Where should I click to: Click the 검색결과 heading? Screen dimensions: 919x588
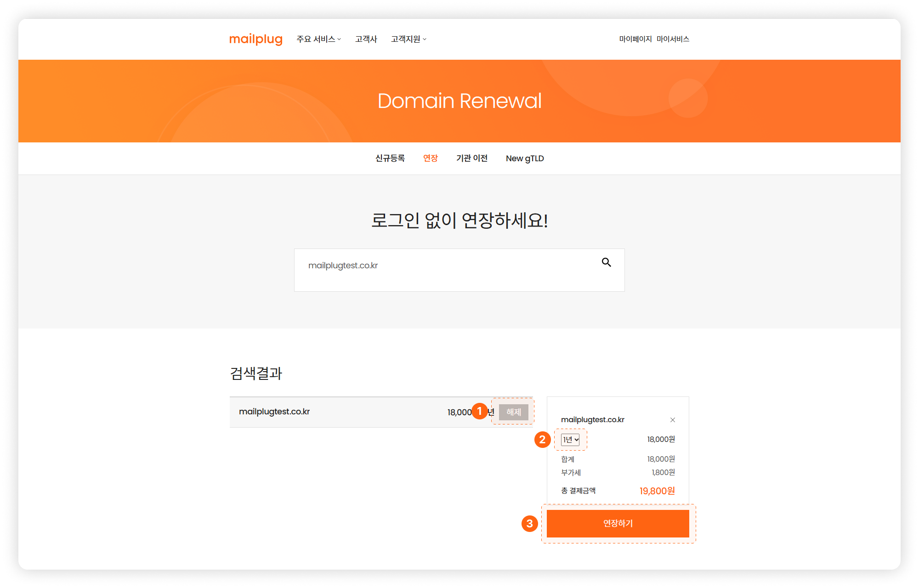point(256,373)
